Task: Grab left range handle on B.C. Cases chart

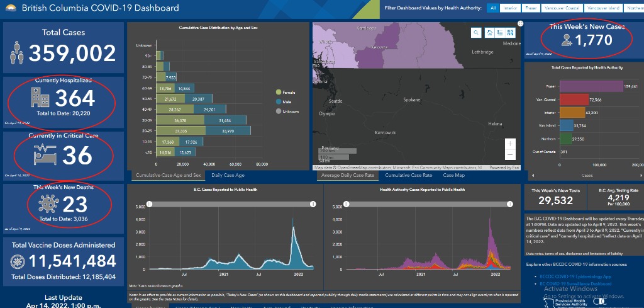Action: pyautogui.click(x=150, y=204)
